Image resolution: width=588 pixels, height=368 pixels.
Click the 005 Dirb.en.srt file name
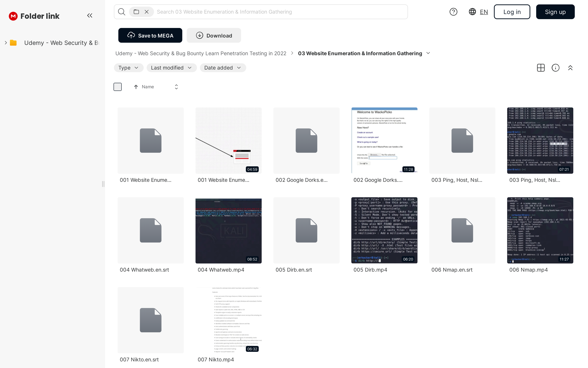click(x=294, y=270)
